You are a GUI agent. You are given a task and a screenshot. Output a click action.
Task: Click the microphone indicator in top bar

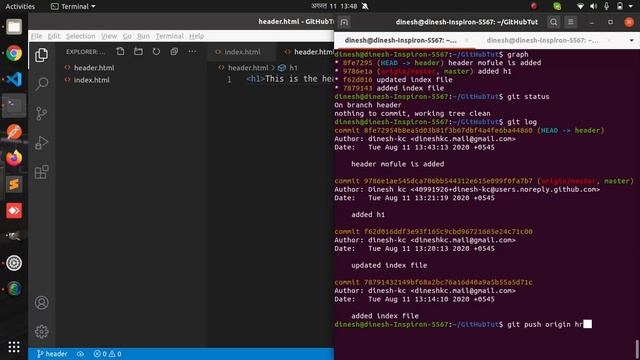(x=607, y=6)
